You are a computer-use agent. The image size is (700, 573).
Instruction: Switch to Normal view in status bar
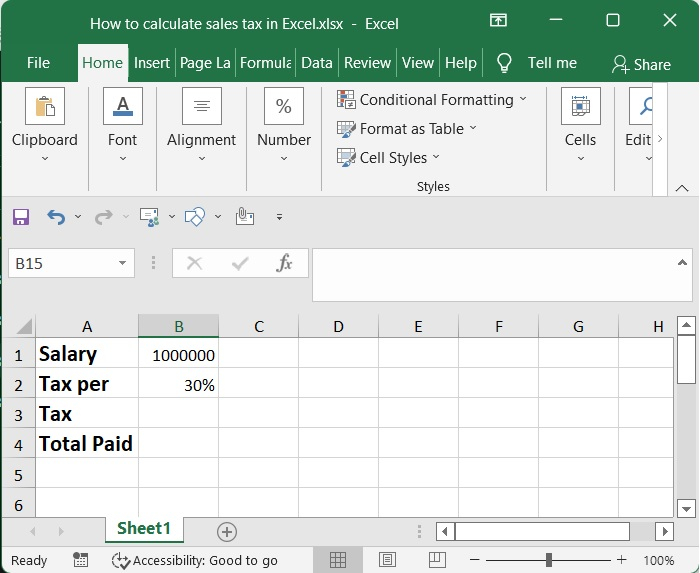[x=338, y=560]
